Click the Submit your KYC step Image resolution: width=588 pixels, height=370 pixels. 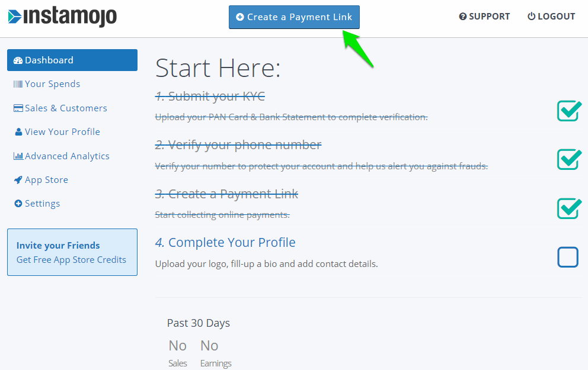click(210, 96)
